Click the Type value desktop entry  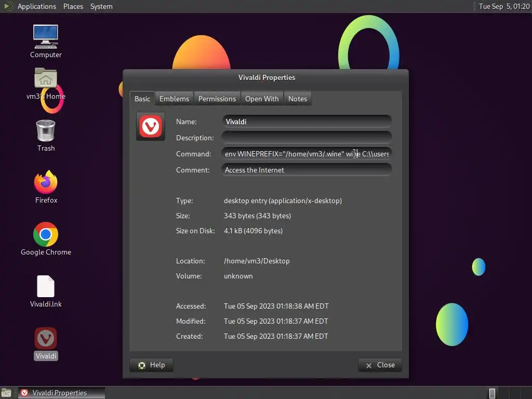(x=283, y=201)
